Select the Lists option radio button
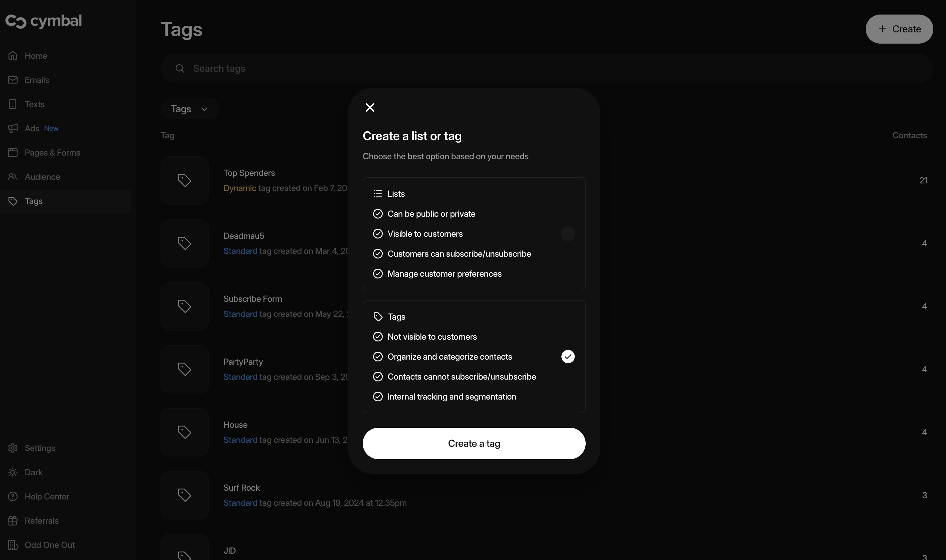 (567, 234)
